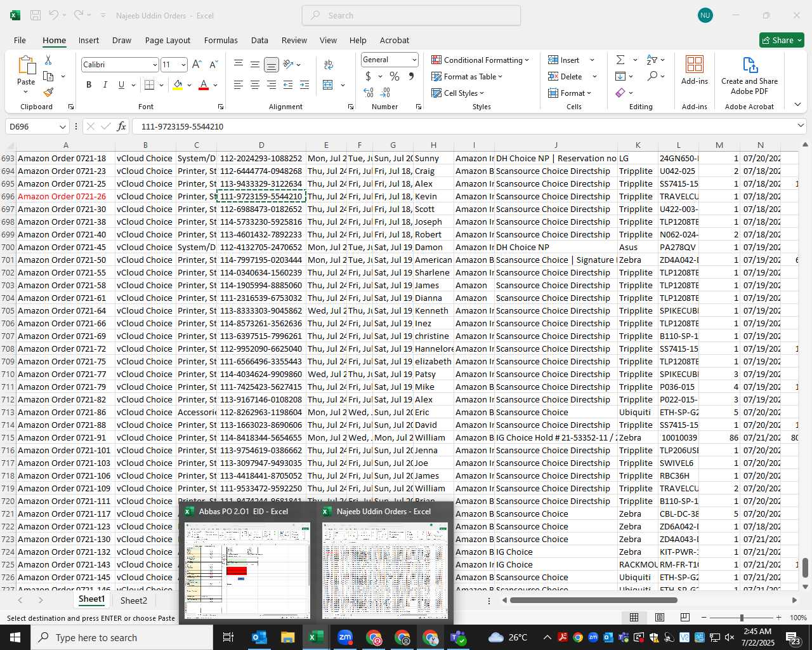
Task: Open Sort & Filter icon
Action: [652, 60]
